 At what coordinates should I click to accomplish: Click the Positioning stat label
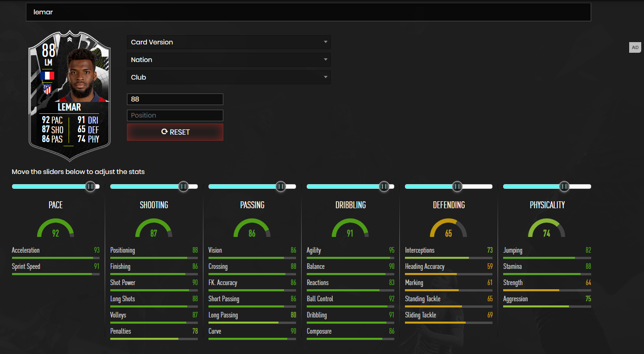(x=123, y=250)
